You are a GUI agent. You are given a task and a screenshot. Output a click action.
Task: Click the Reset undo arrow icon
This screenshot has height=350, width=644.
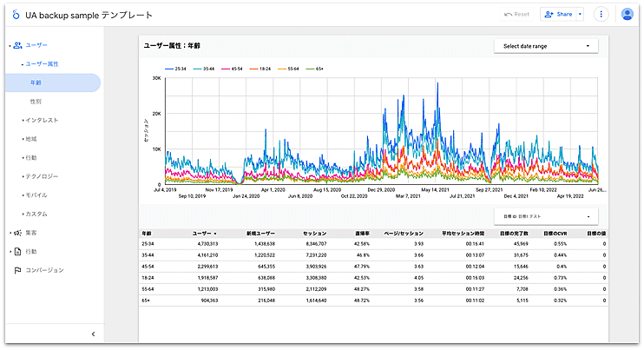pyautogui.click(x=509, y=15)
